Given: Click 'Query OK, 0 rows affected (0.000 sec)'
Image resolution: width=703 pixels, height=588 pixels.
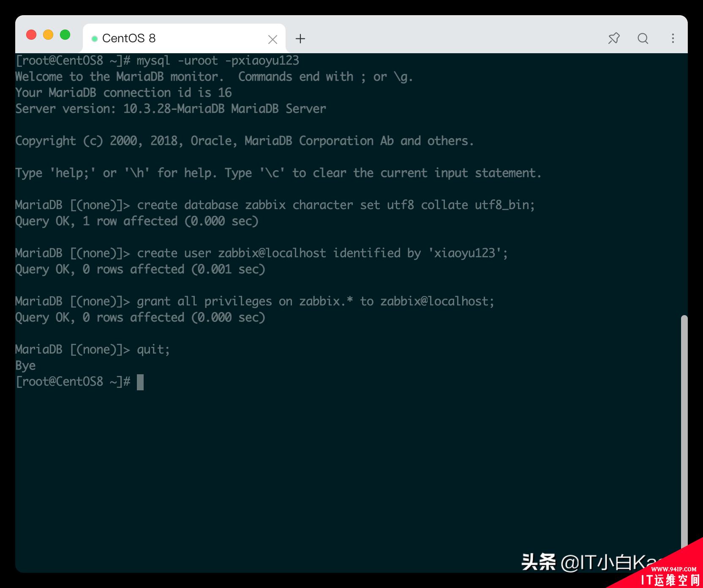Looking at the screenshot, I should click(140, 317).
